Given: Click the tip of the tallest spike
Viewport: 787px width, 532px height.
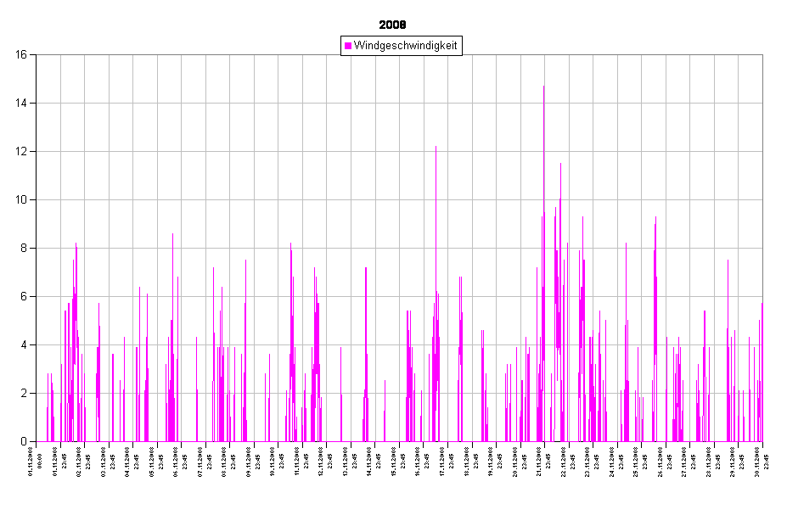Looking at the screenshot, I should coord(544,87).
